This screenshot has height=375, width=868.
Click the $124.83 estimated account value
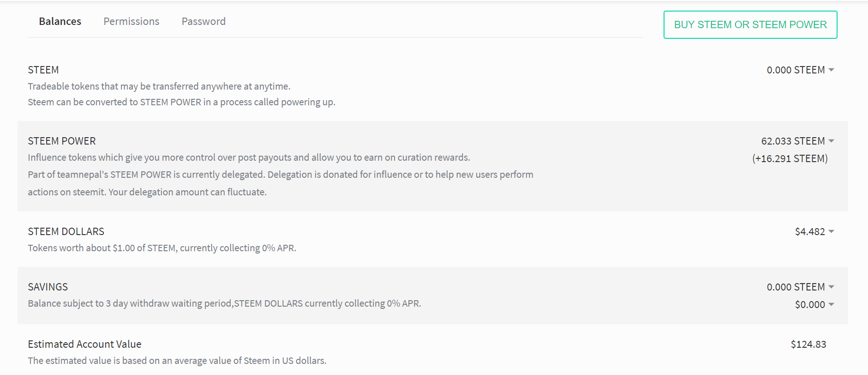(x=808, y=344)
